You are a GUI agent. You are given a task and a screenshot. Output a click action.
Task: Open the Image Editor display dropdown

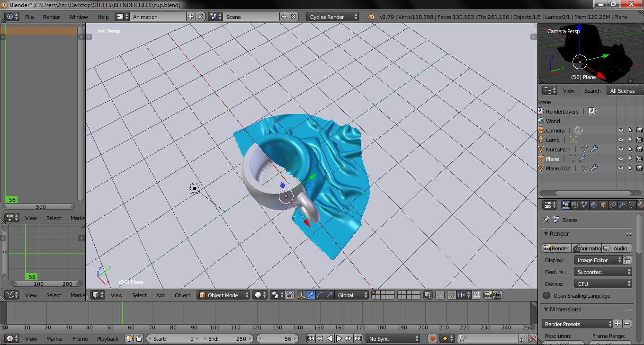click(x=598, y=260)
